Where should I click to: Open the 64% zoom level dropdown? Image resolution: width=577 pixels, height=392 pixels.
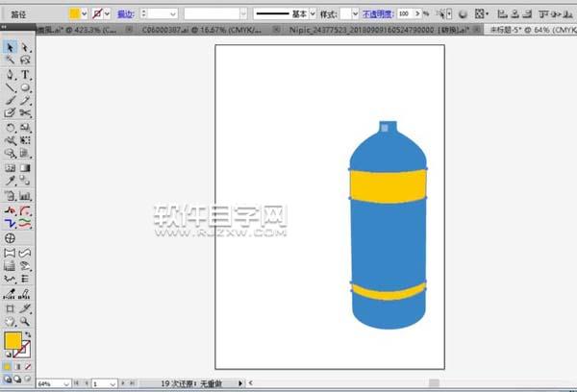(x=66, y=384)
